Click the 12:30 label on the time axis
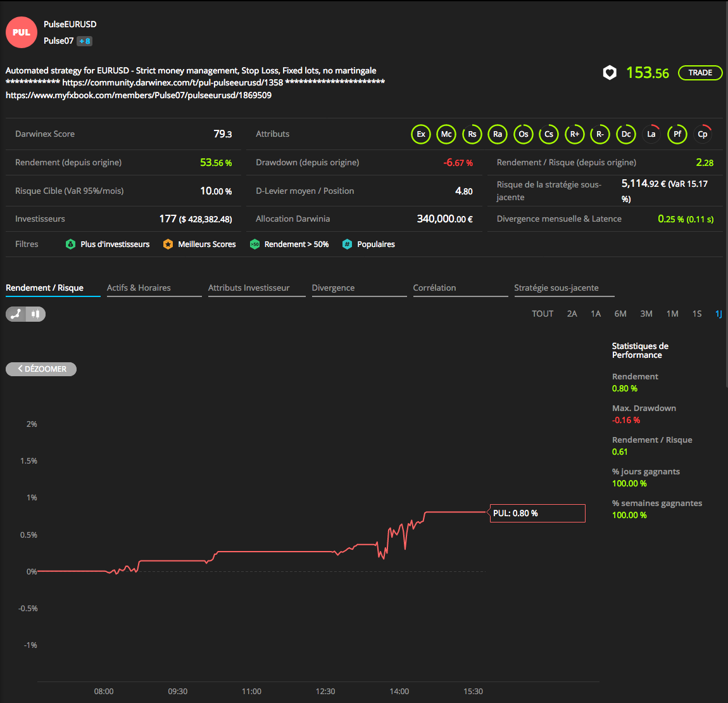 (x=325, y=692)
